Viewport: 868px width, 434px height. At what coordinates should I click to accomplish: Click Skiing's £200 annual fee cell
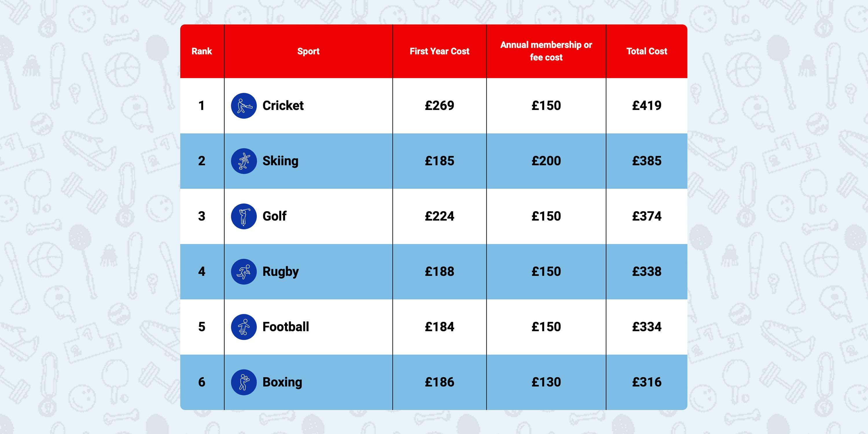546,161
